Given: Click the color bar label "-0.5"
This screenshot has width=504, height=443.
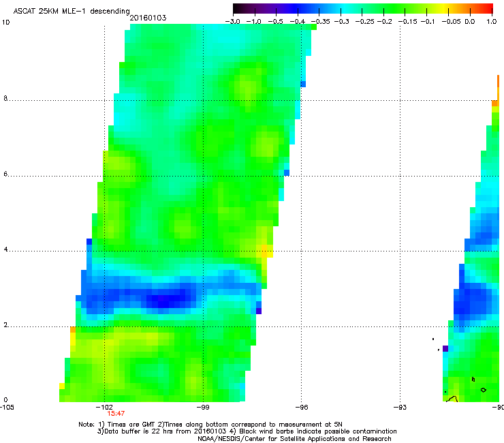Looking at the screenshot, I should 275,22.
